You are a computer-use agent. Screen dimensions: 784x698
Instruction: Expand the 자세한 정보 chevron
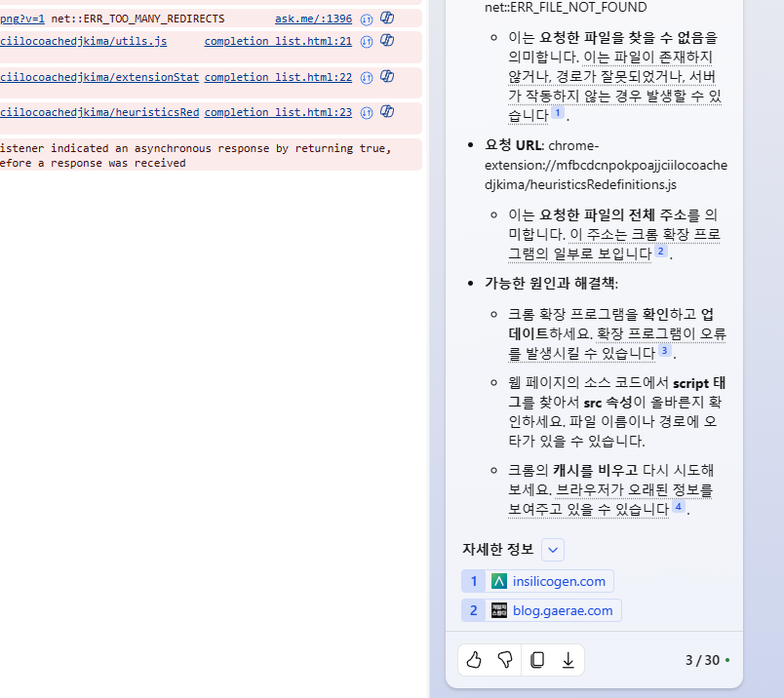pos(553,550)
